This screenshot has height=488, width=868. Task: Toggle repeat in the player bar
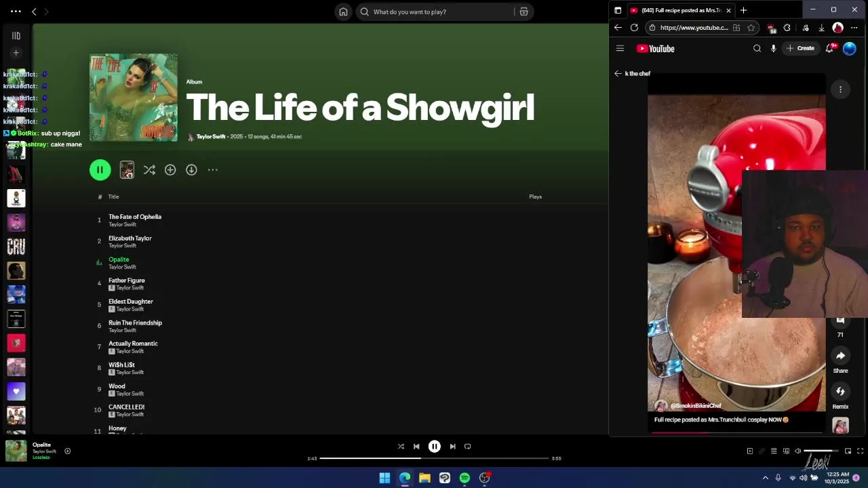click(x=467, y=447)
